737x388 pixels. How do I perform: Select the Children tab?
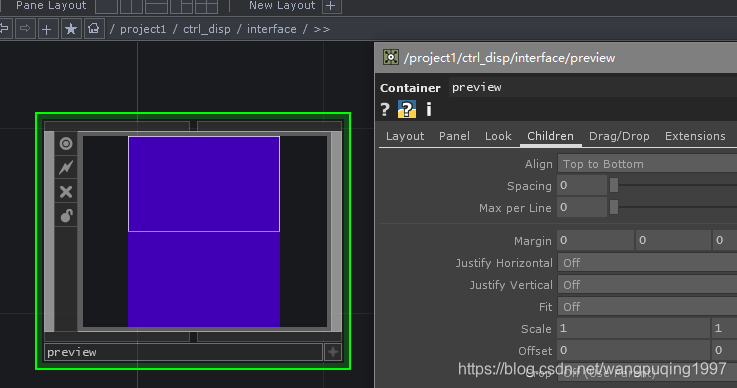(x=550, y=136)
